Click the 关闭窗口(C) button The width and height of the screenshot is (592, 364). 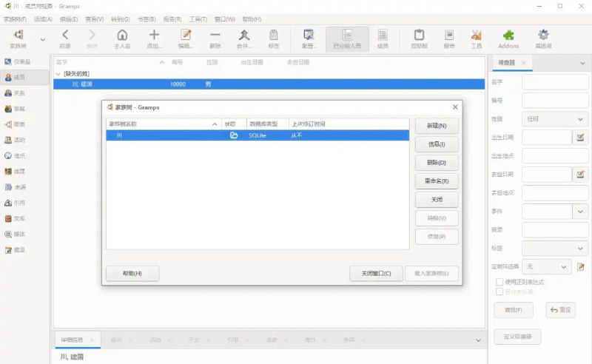coord(376,274)
